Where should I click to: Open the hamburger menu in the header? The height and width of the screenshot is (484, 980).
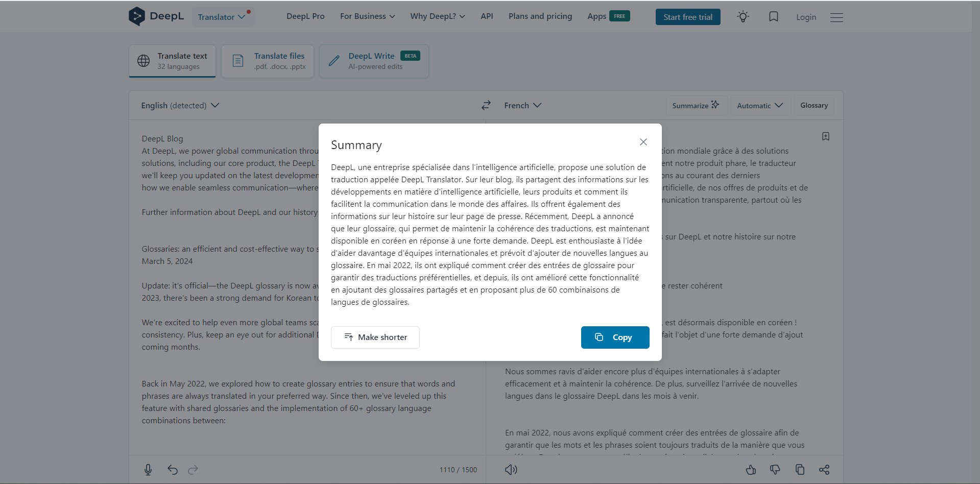pyautogui.click(x=836, y=17)
